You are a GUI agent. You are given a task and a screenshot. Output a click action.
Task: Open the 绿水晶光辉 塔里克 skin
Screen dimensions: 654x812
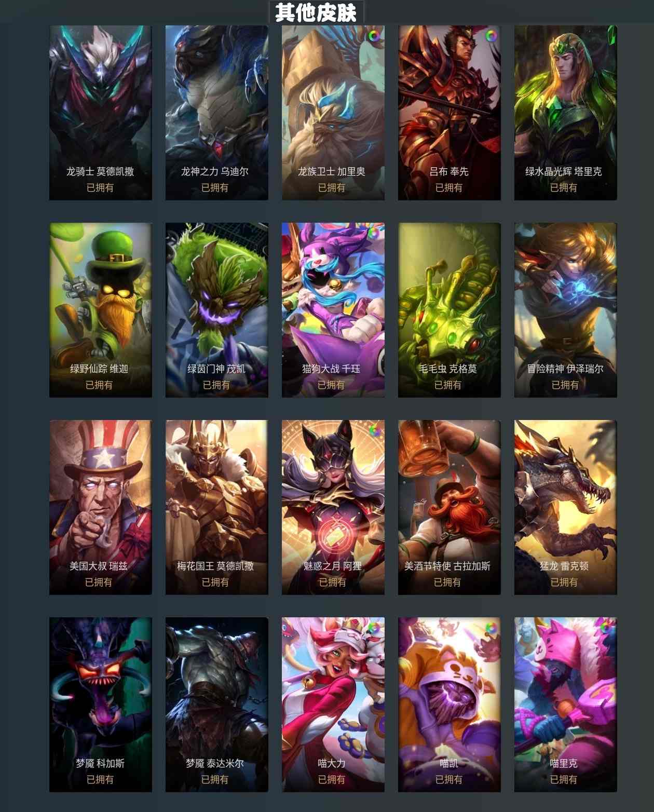[x=566, y=113]
